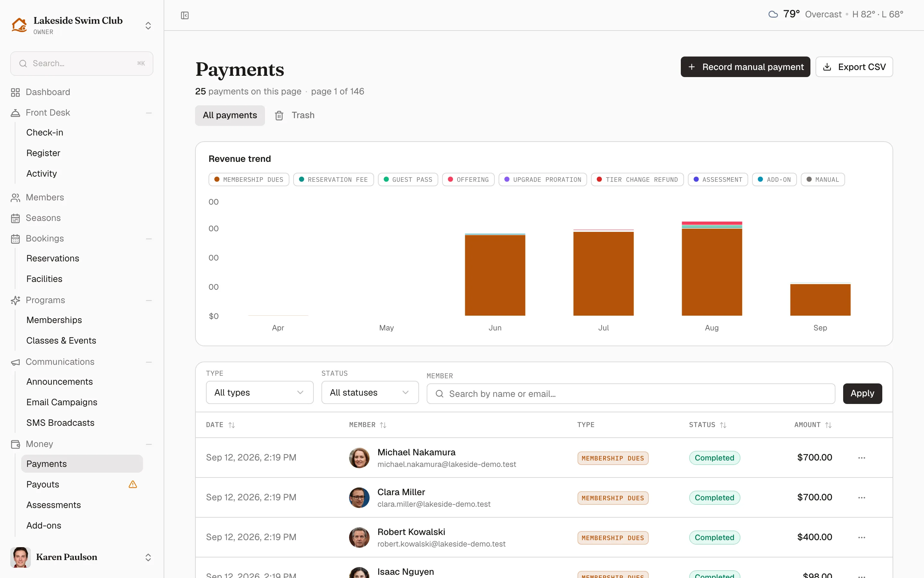Screen dimensions: 924x578
Task: Click the weather cloud icon
Action: point(773,14)
